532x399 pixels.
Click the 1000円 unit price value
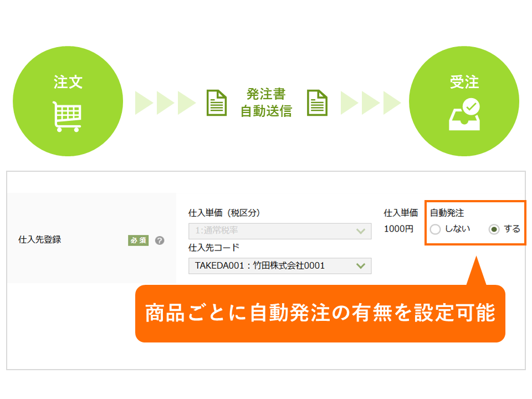[398, 229]
